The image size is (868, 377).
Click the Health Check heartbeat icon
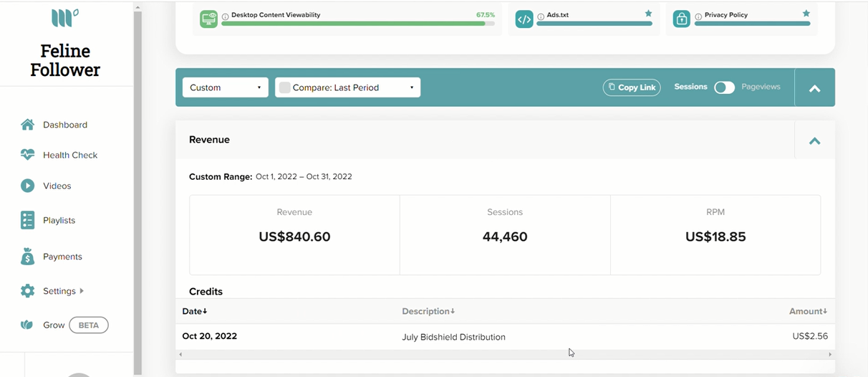point(27,155)
